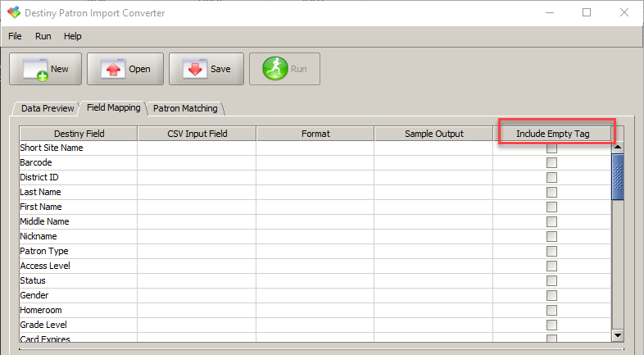Click the scroll down arrow of table
This screenshot has width=644, height=355.
point(618,335)
